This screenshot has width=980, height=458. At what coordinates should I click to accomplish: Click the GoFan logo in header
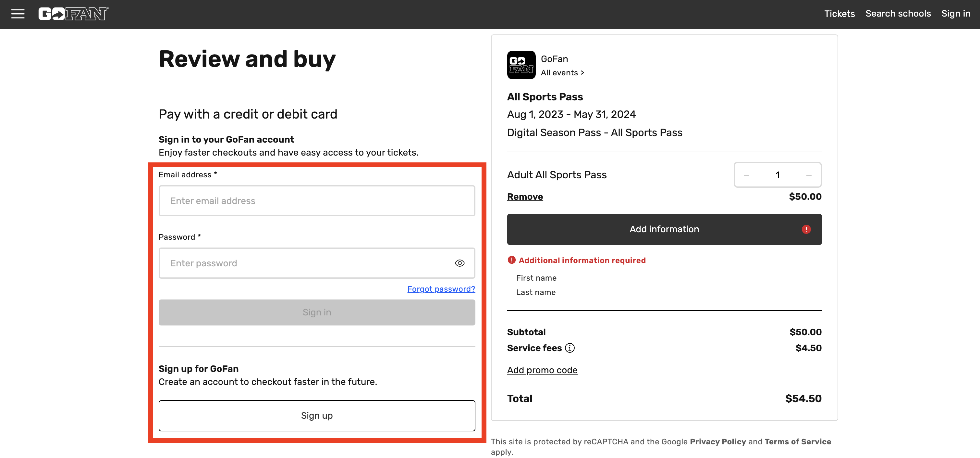click(73, 14)
